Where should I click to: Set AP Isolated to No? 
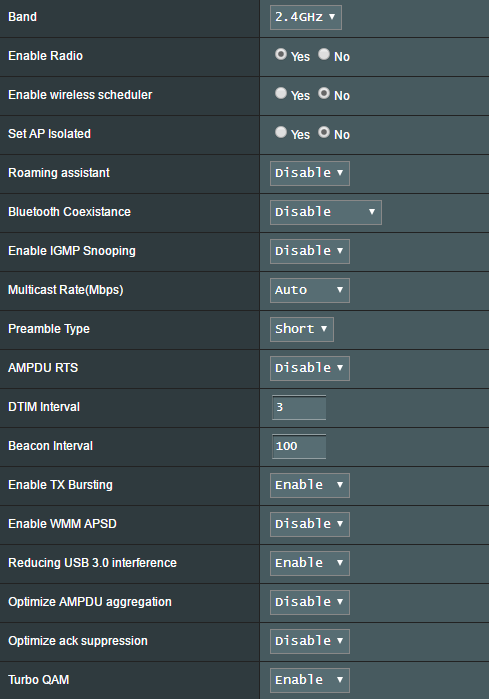324,132
